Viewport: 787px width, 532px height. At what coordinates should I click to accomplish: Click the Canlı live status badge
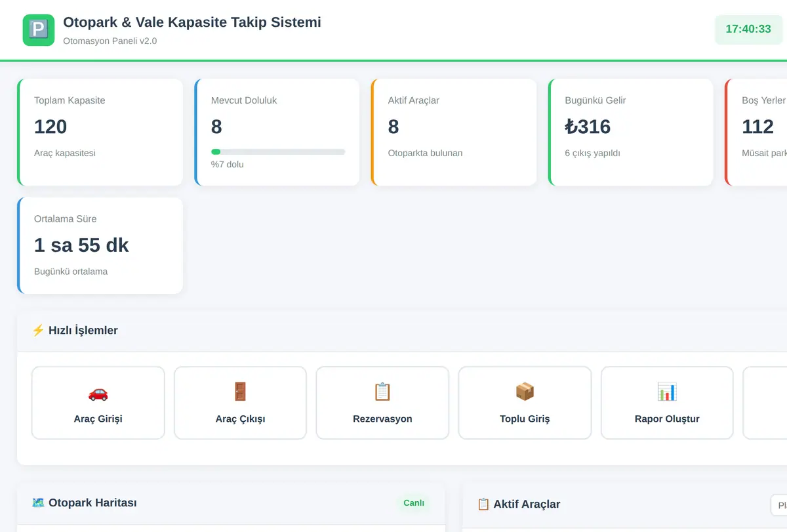pyautogui.click(x=414, y=503)
